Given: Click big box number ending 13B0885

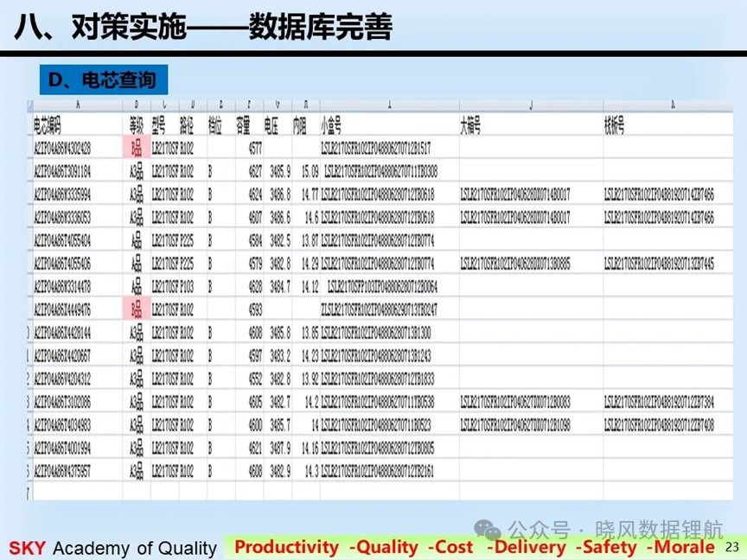Looking at the screenshot, I should pyautogui.click(x=515, y=264).
